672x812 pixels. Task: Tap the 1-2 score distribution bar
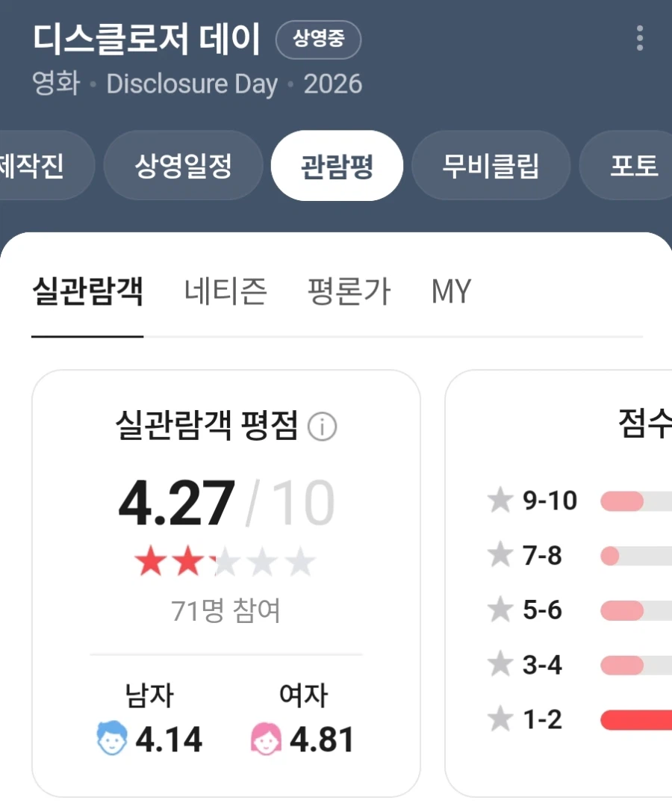636,720
